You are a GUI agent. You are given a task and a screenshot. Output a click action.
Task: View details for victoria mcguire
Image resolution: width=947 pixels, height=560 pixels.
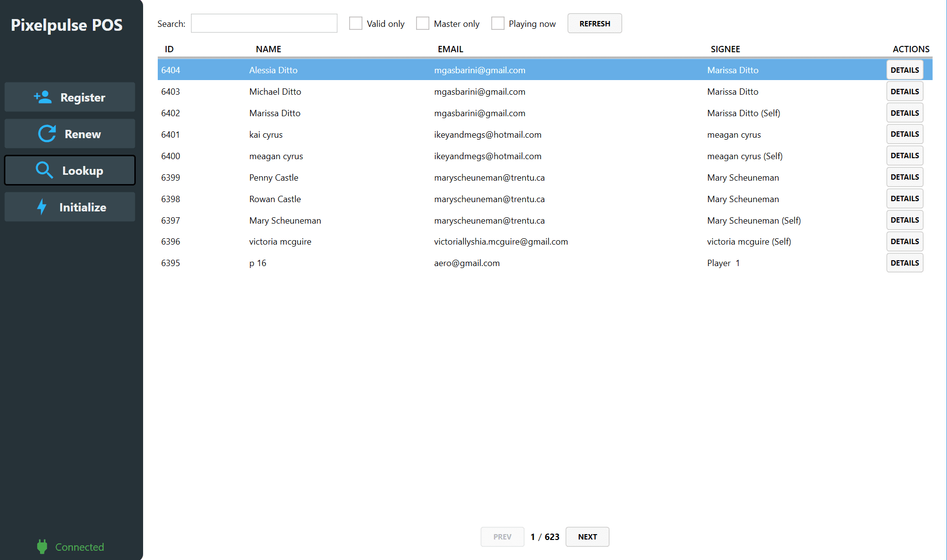[905, 241]
